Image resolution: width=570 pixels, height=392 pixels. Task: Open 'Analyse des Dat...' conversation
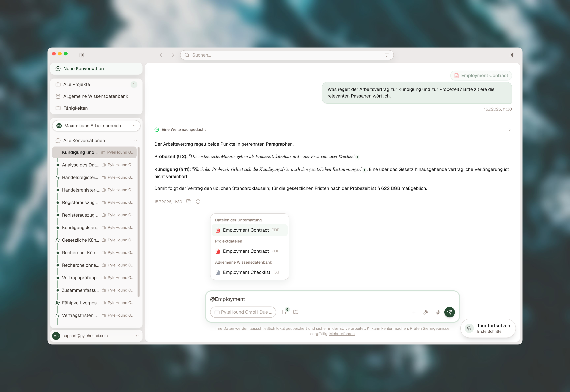pyautogui.click(x=95, y=165)
